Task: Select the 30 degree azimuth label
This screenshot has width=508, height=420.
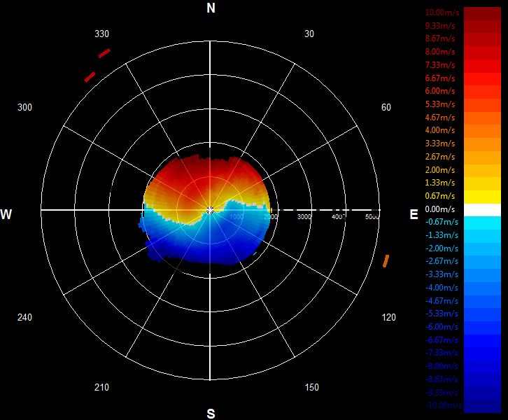Action: pos(309,34)
